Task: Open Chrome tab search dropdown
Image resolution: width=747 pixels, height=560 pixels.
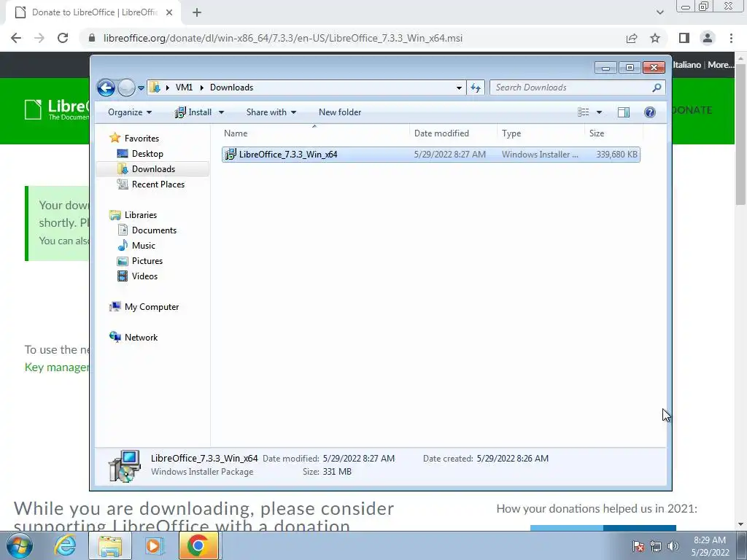Action: (x=659, y=12)
